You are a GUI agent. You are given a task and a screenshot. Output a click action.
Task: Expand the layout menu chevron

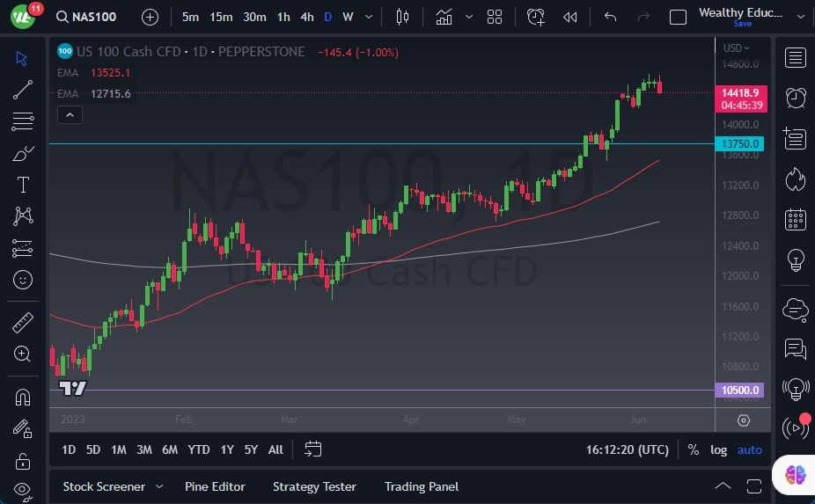[x=801, y=17]
